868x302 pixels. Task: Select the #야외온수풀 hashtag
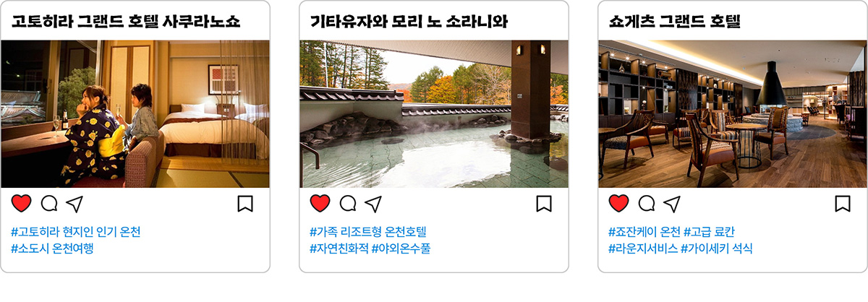click(x=401, y=249)
